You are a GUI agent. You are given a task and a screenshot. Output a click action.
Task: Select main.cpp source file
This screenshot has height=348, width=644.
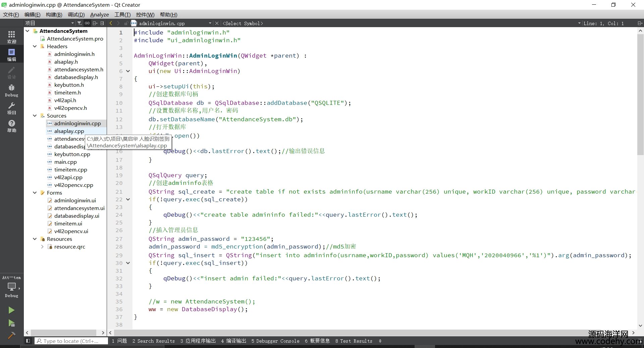click(65, 162)
